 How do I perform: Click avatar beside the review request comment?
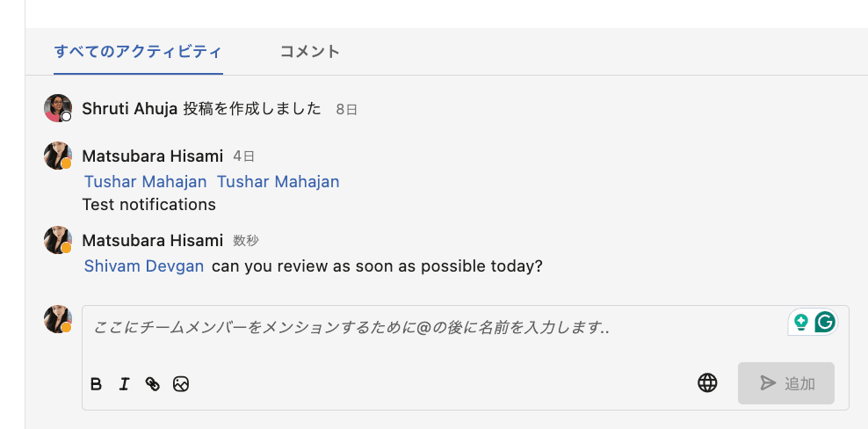point(58,240)
